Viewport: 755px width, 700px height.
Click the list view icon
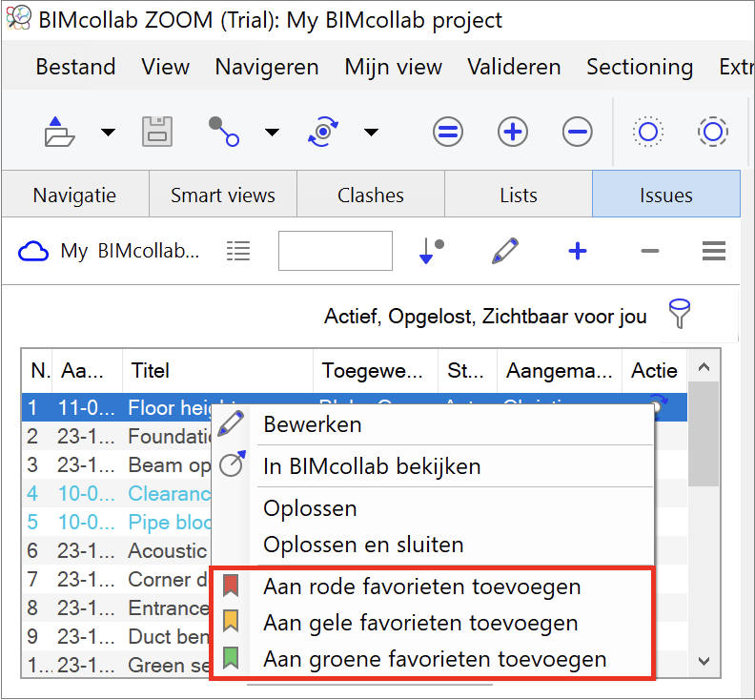coord(238,251)
